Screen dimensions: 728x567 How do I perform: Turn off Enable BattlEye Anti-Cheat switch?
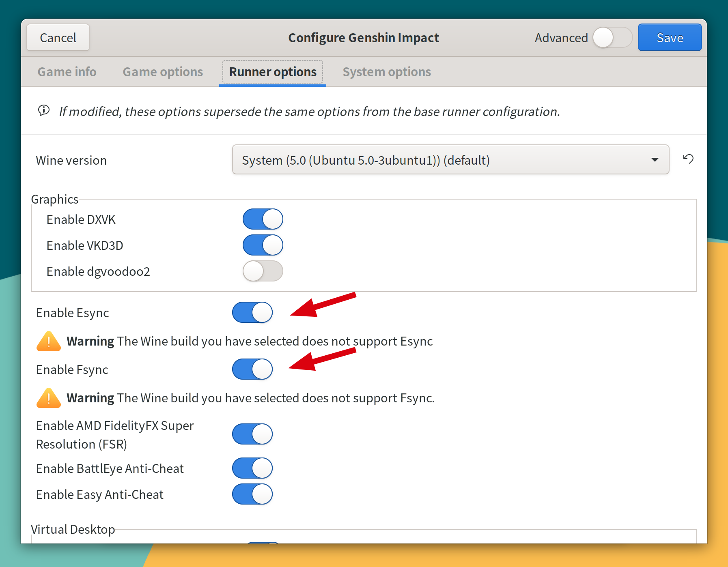coord(252,468)
